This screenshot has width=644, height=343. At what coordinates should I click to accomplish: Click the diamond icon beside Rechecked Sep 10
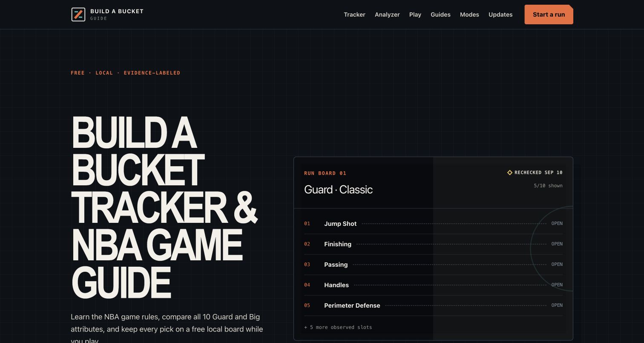[x=510, y=173]
